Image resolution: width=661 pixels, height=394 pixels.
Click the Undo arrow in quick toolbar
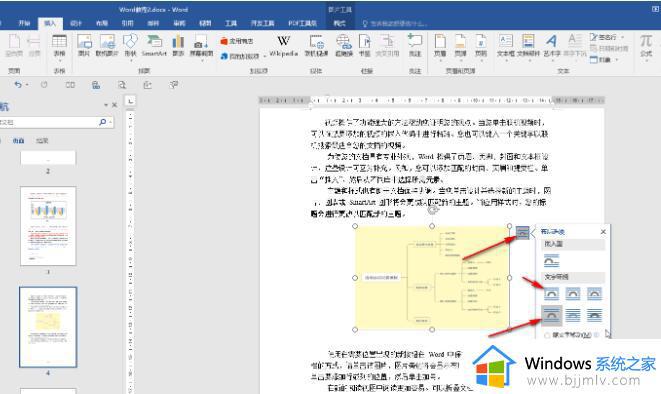pos(18,85)
